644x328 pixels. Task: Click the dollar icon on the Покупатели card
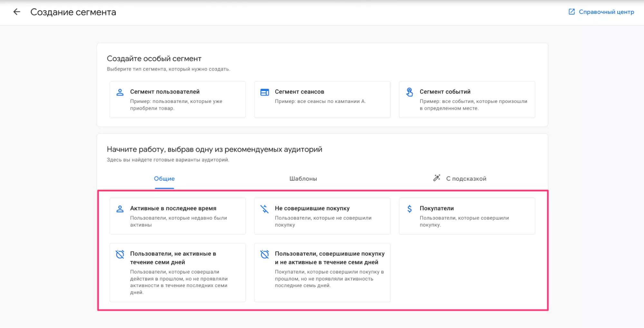[x=409, y=209]
